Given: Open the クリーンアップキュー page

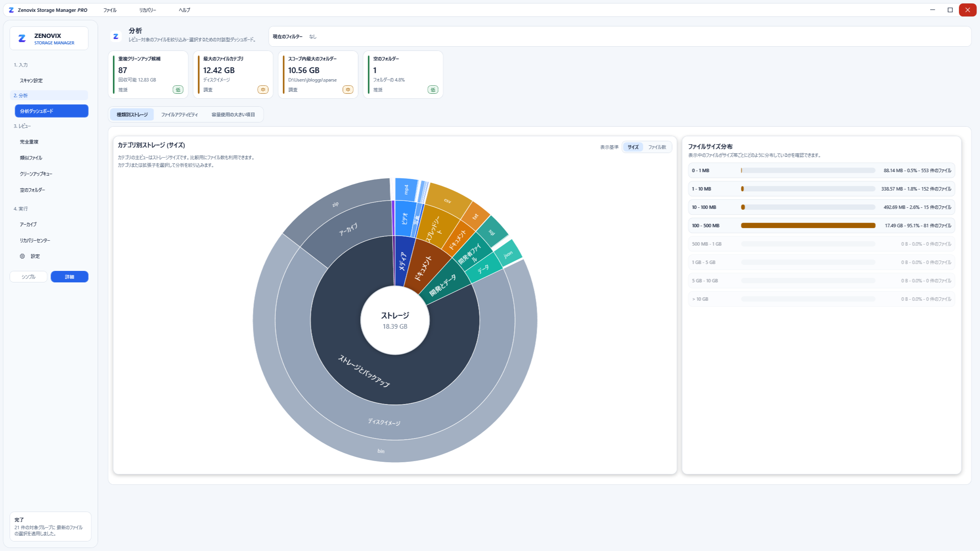Looking at the screenshot, I should point(36,174).
